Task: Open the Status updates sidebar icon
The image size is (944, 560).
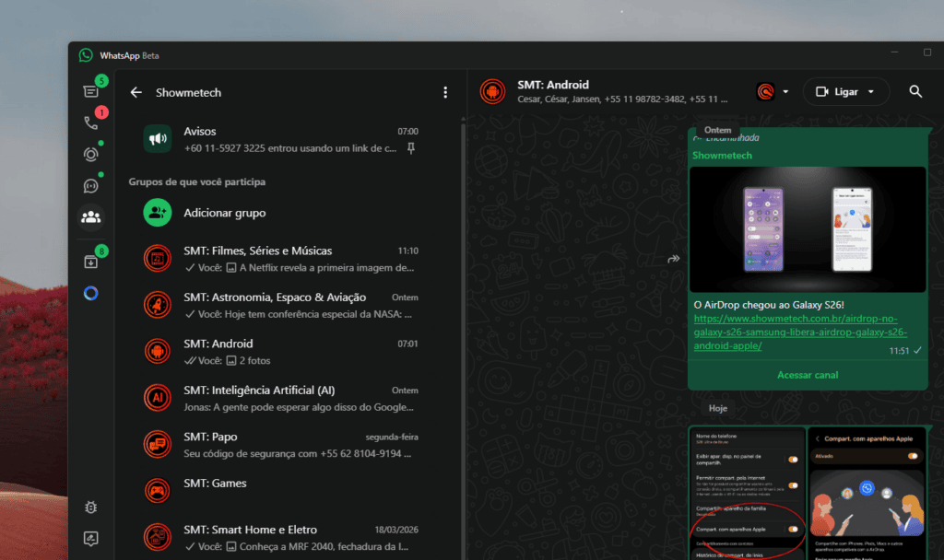Action: (x=90, y=154)
